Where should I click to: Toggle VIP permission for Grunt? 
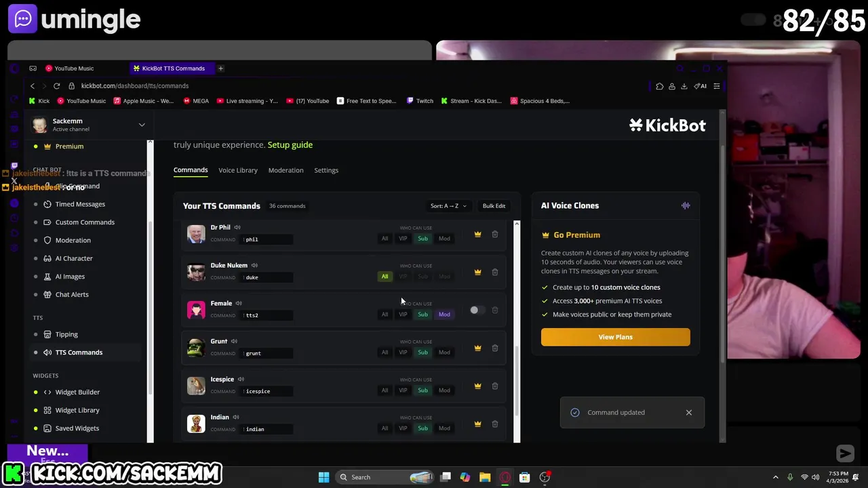click(403, 352)
